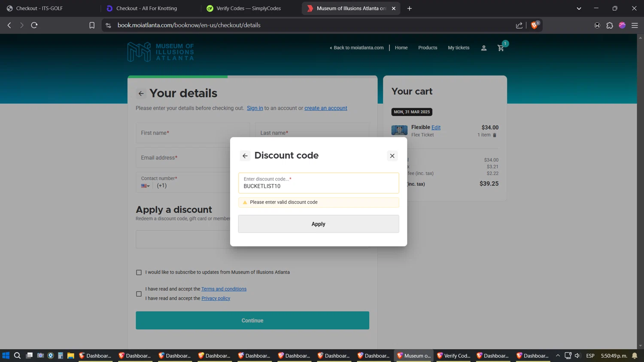The height and width of the screenshot is (362, 644).
Task: Open the purple profile icon in toolbar
Action: point(622,25)
